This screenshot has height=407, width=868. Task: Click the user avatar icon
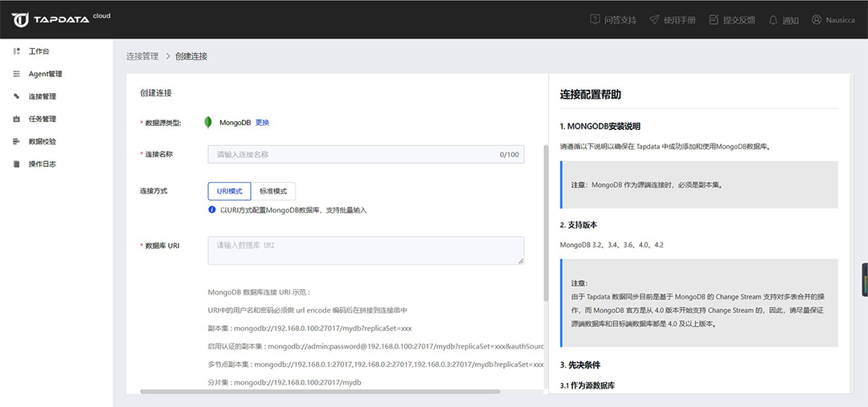817,19
